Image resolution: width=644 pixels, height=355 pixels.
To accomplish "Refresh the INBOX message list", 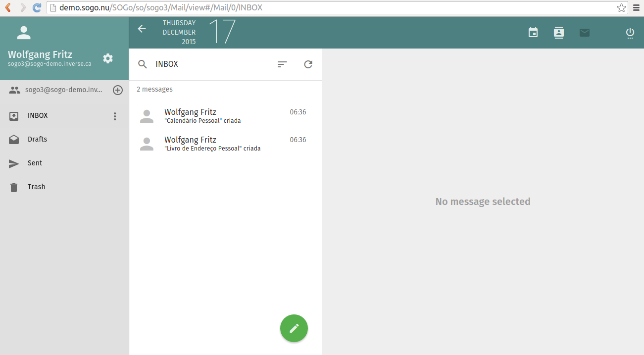I will tap(308, 64).
